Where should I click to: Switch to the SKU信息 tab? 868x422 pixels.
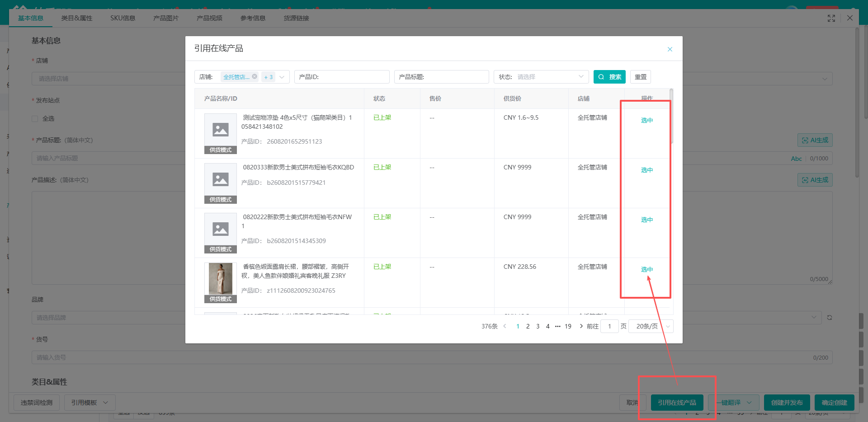tap(123, 18)
